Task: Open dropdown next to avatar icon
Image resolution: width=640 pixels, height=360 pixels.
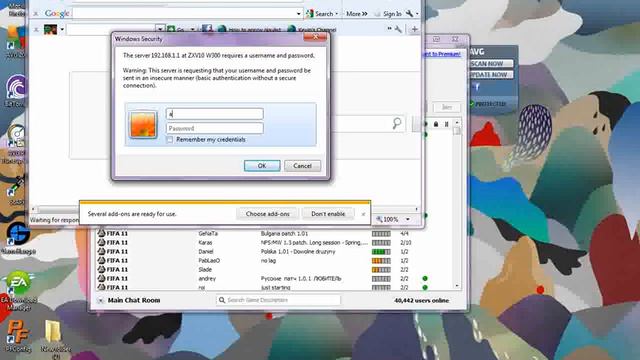Action: coord(62,29)
